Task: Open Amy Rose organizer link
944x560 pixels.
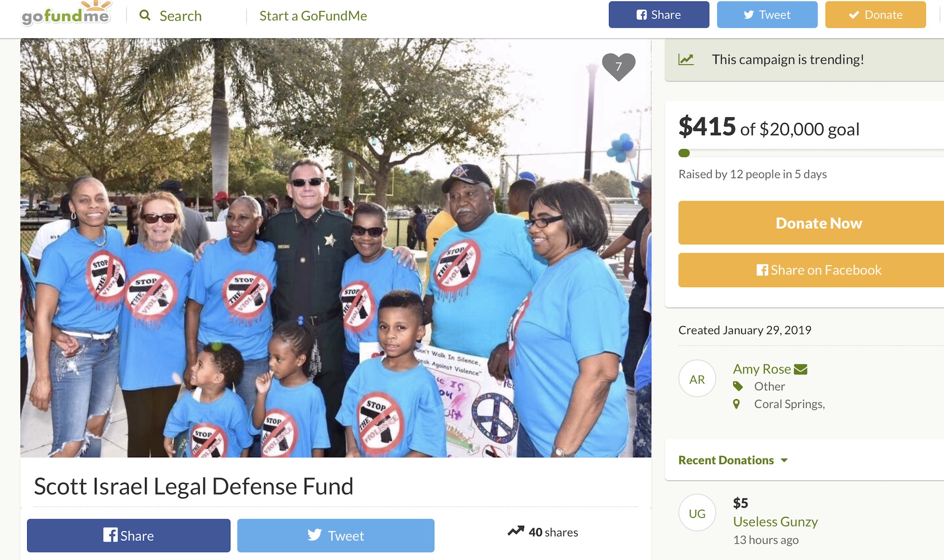Action: (x=762, y=369)
